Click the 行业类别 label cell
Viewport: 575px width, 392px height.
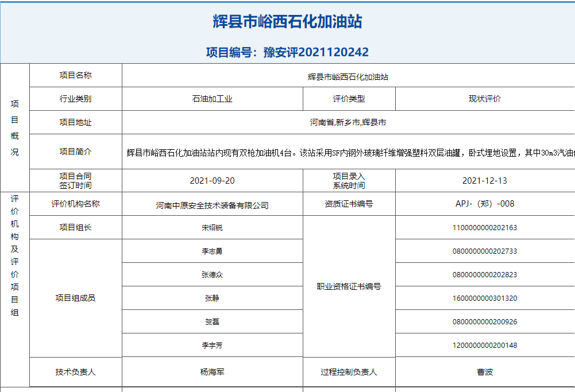76,99
